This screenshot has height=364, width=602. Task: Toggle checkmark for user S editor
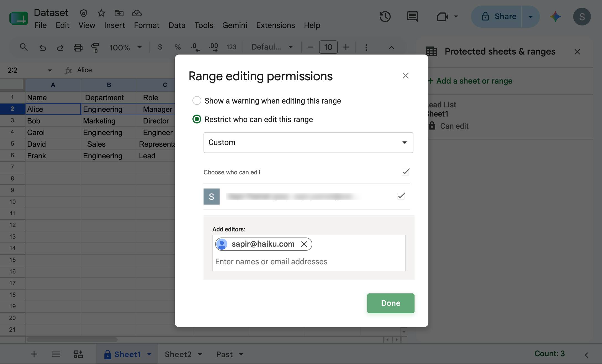401,196
